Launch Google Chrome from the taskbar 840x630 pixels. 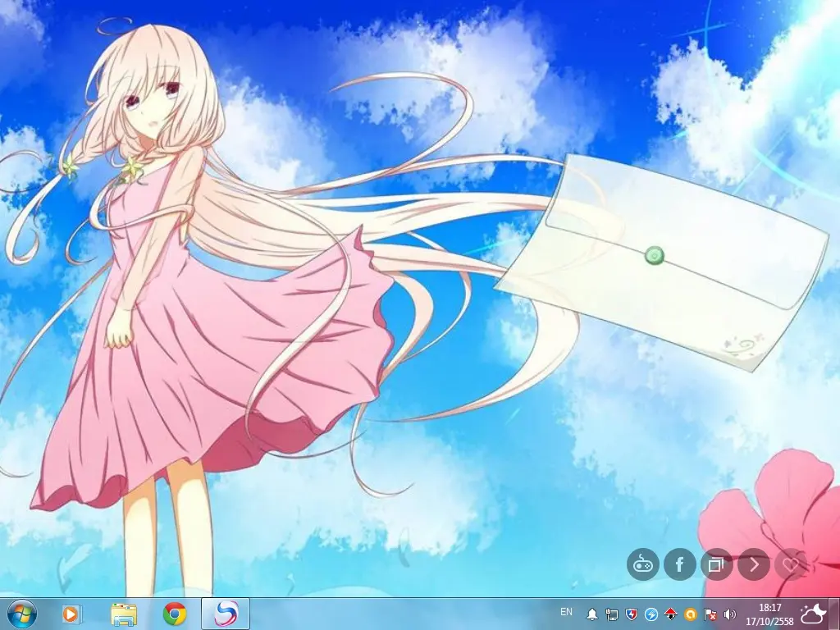175,614
